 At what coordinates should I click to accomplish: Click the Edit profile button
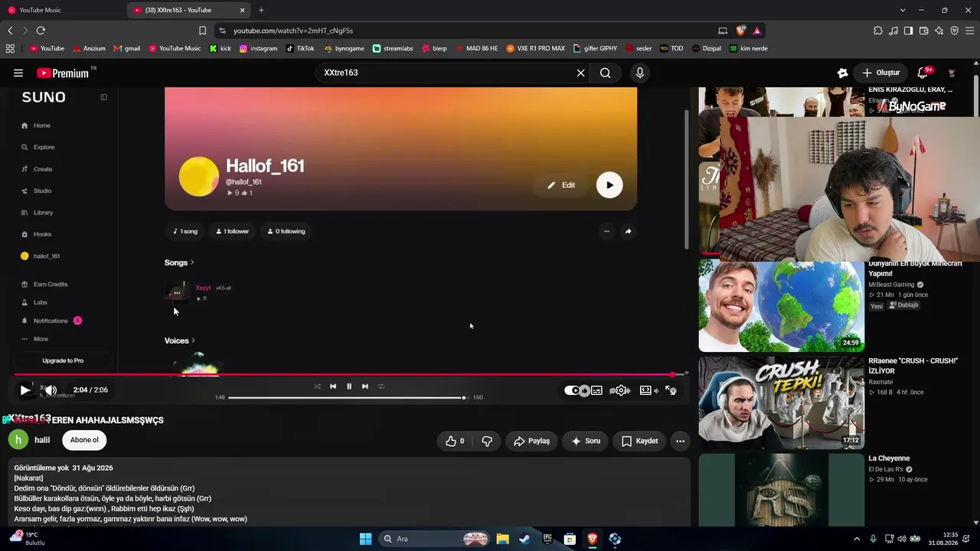pos(561,185)
